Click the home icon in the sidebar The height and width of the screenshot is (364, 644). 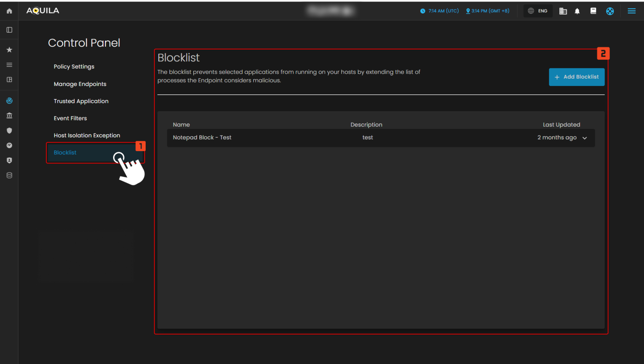point(9,11)
